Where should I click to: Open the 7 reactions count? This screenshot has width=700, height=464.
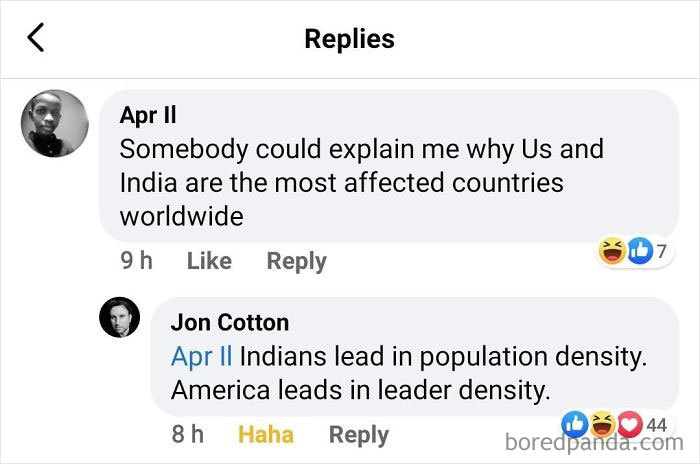click(662, 251)
